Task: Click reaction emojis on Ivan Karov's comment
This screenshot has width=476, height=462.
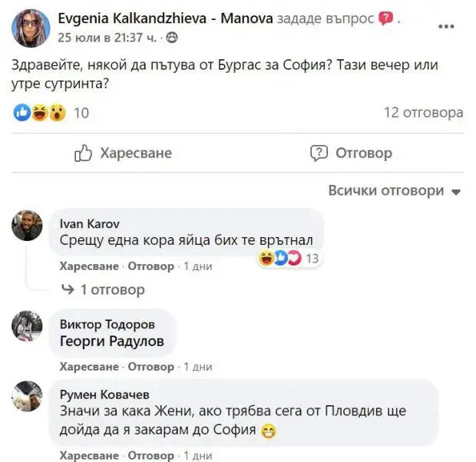Action: point(281,259)
